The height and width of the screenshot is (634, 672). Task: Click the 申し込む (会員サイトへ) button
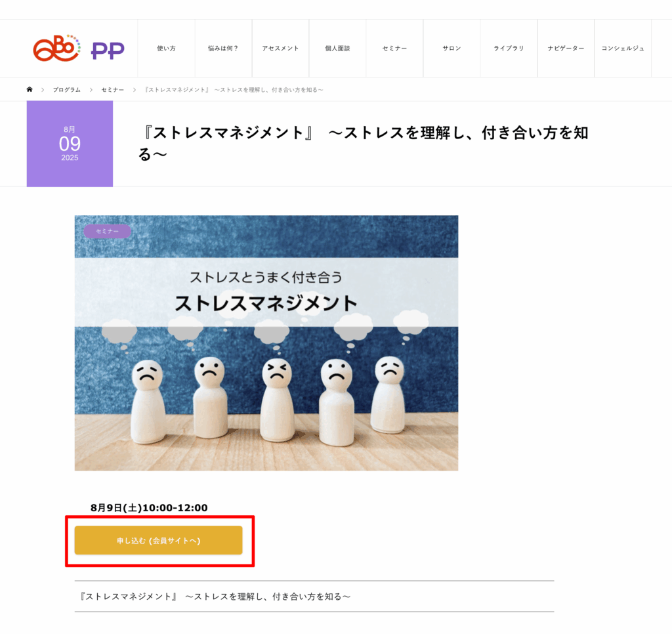(x=159, y=540)
